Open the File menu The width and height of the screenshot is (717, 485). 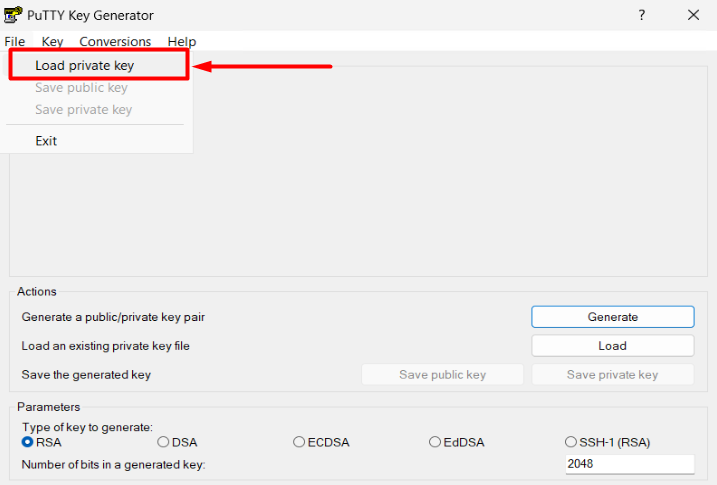(15, 42)
